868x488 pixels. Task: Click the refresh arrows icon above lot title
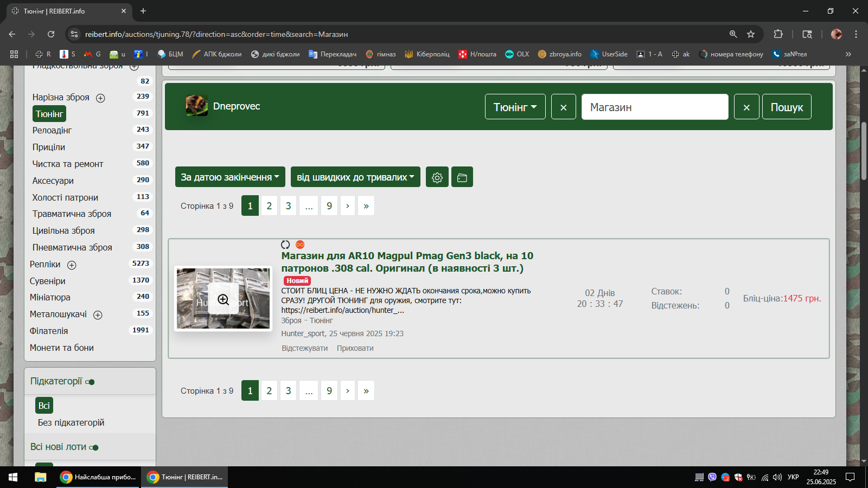pyautogui.click(x=285, y=245)
